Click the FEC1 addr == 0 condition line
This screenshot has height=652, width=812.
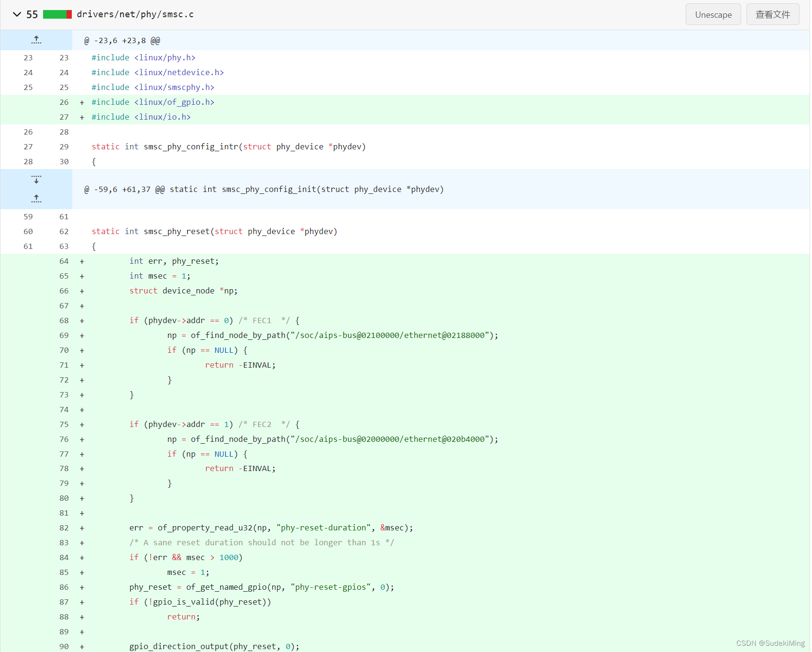click(x=214, y=320)
